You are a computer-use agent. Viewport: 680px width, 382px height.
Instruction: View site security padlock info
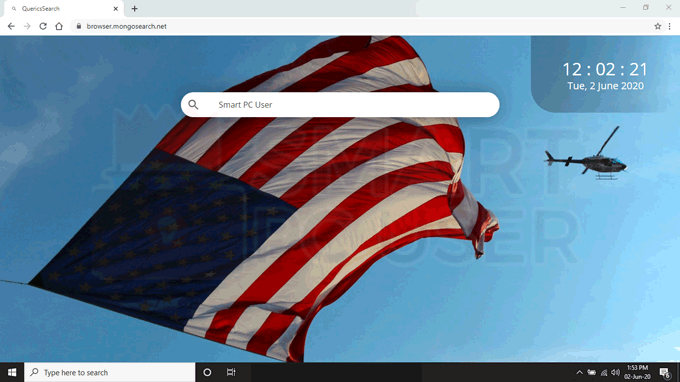[x=78, y=26]
